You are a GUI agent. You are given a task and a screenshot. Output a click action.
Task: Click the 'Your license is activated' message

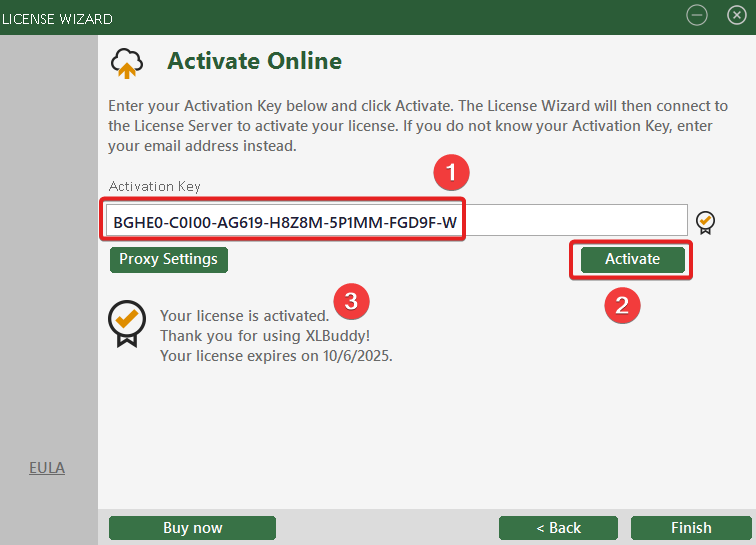[x=244, y=316]
